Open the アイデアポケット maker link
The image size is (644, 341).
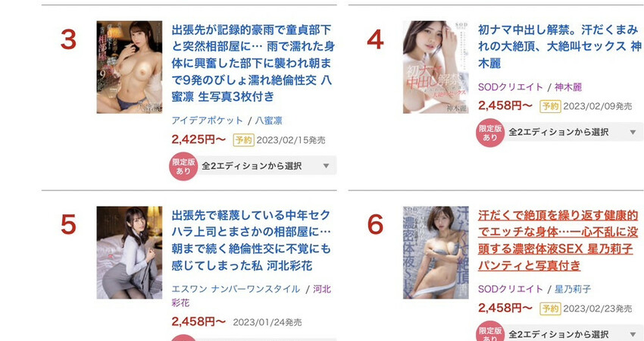coord(208,120)
